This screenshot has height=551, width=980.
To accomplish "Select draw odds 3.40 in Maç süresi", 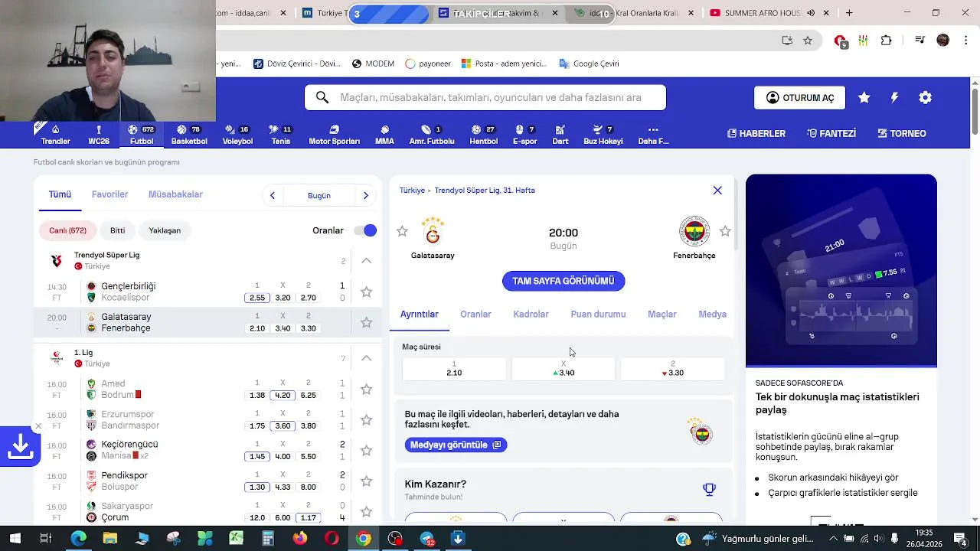I will tap(563, 369).
